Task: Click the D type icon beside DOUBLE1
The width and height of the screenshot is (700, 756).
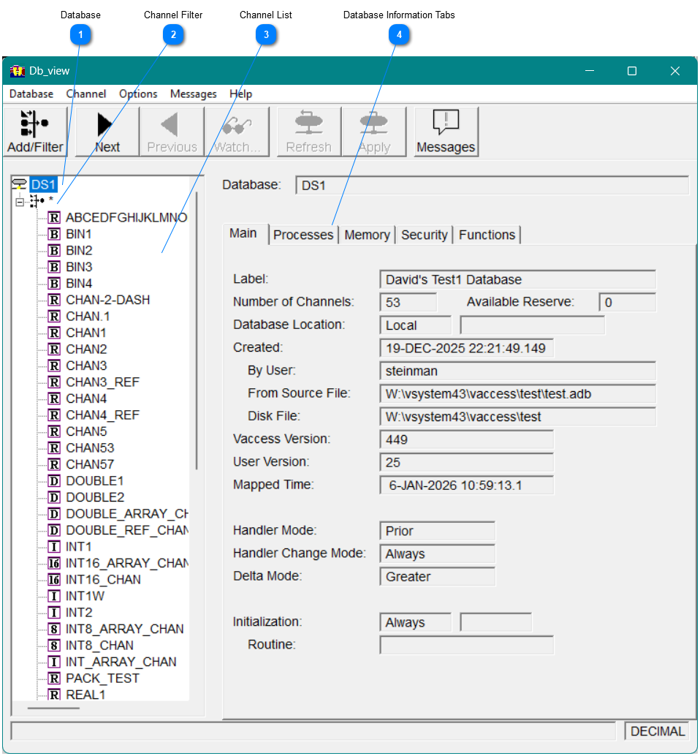Action: coord(53,480)
